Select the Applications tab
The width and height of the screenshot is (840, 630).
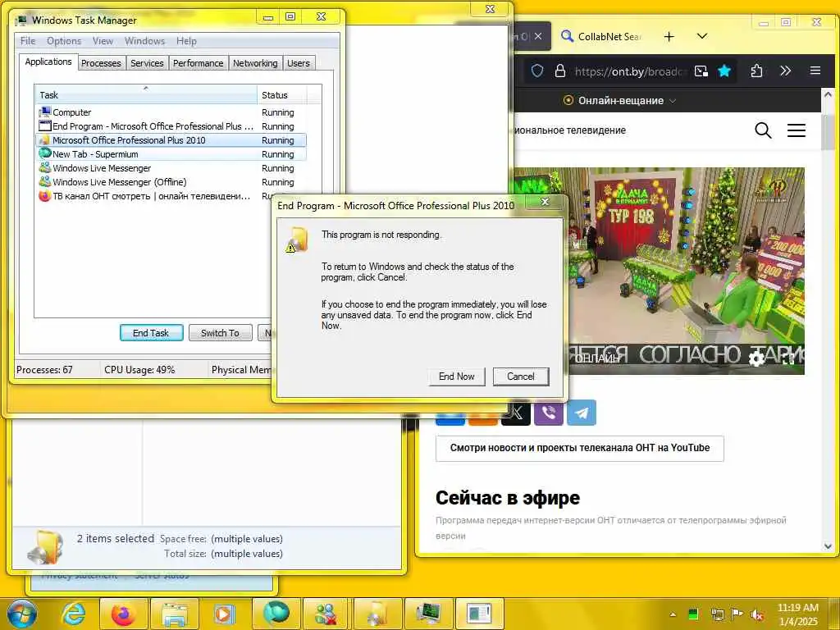click(x=48, y=62)
